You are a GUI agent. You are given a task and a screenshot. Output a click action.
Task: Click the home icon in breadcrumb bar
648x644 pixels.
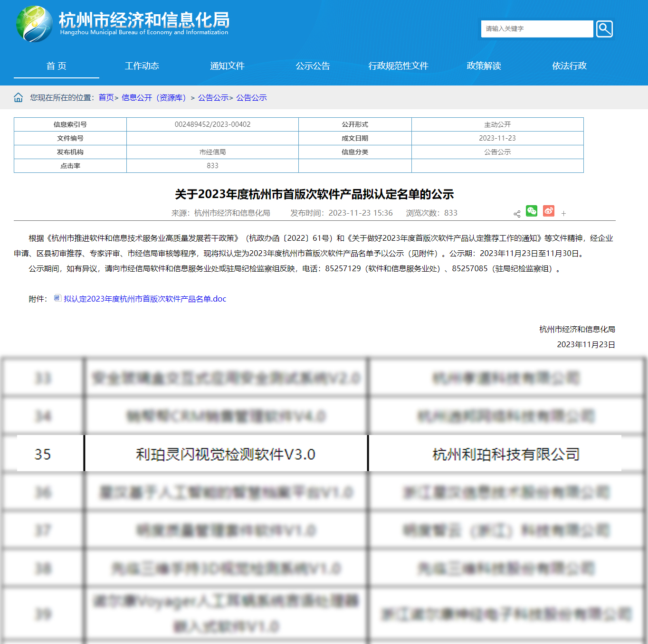(x=19, y=98)
